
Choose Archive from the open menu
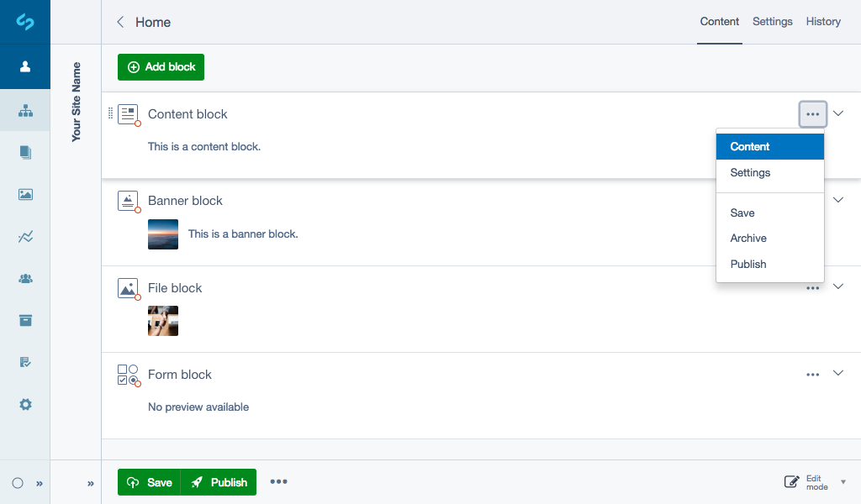[x=747, y=238]
